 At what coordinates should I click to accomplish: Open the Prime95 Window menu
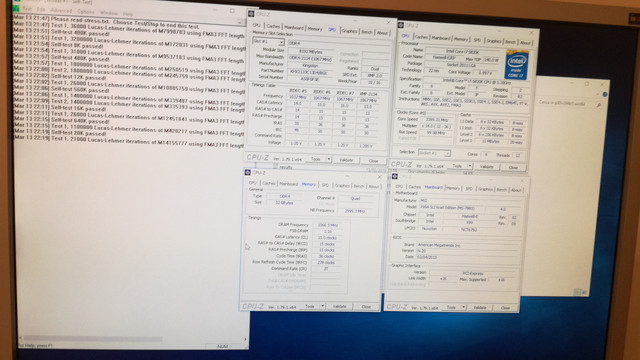pyautogui.click(x=109, y=13)
